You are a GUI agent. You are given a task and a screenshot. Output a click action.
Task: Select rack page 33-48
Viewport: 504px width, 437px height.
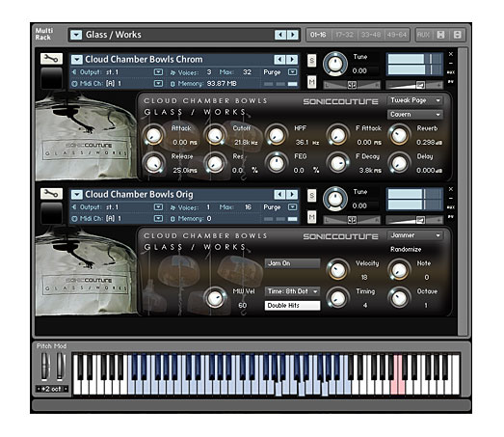point(370,35)
